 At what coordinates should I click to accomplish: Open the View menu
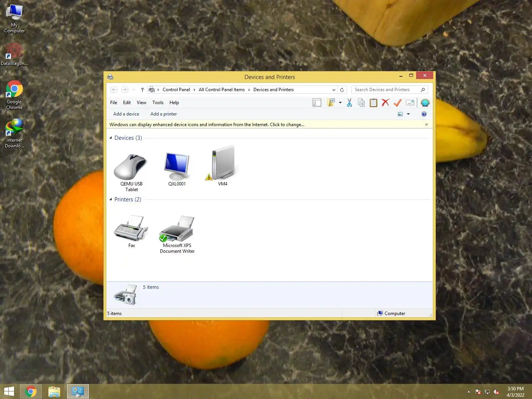point(141,103)
